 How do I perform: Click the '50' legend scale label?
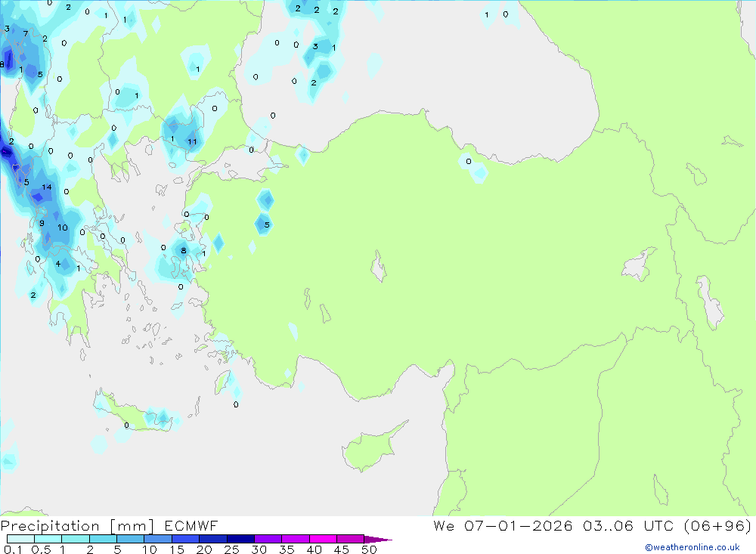pyautogui.click(x=369, y=549)
